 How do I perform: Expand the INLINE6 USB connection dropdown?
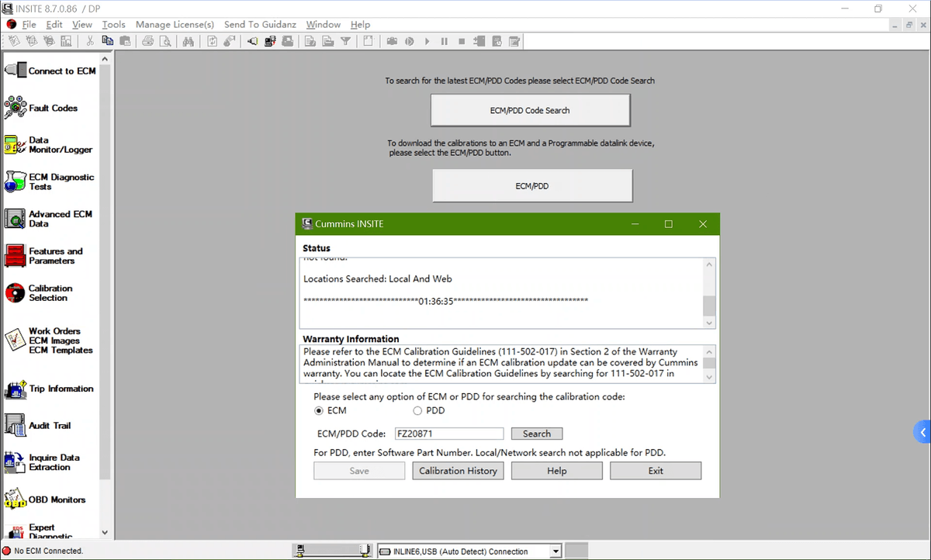coord(555,551)
